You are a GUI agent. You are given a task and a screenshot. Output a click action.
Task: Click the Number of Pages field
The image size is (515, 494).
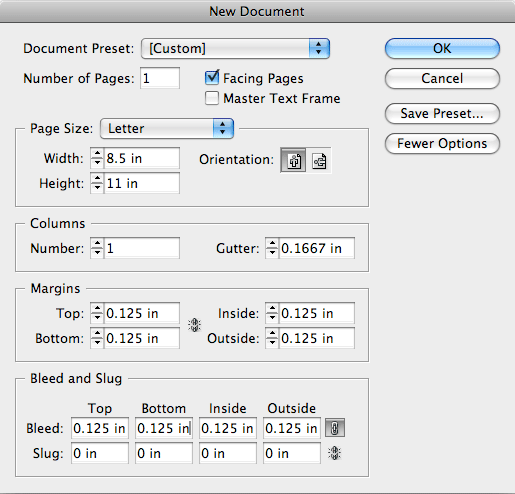(160, 78)
